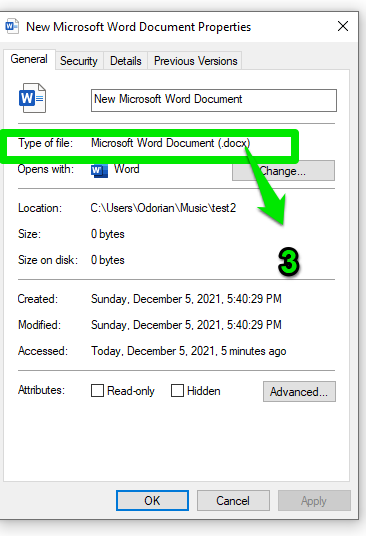Viewport: 366px width, 536px height.
Task: Confirm with the OK button
Action: [x=152, y=500]
